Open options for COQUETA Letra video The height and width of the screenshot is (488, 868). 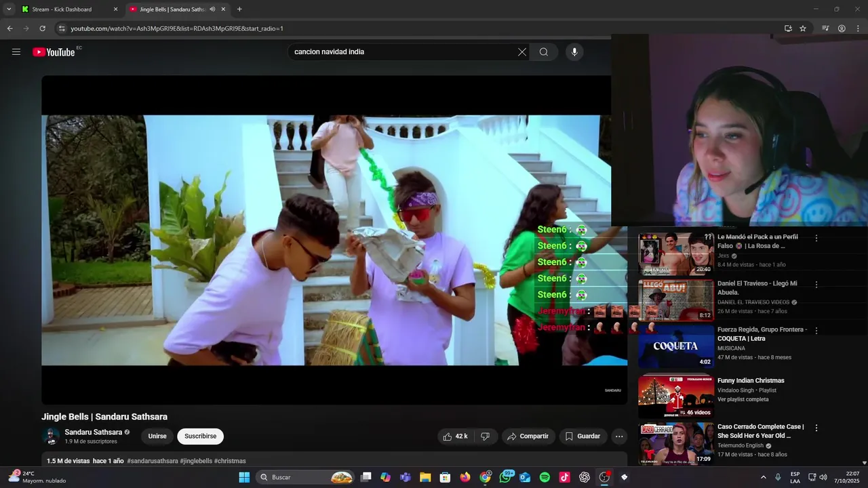coord(816,331)
